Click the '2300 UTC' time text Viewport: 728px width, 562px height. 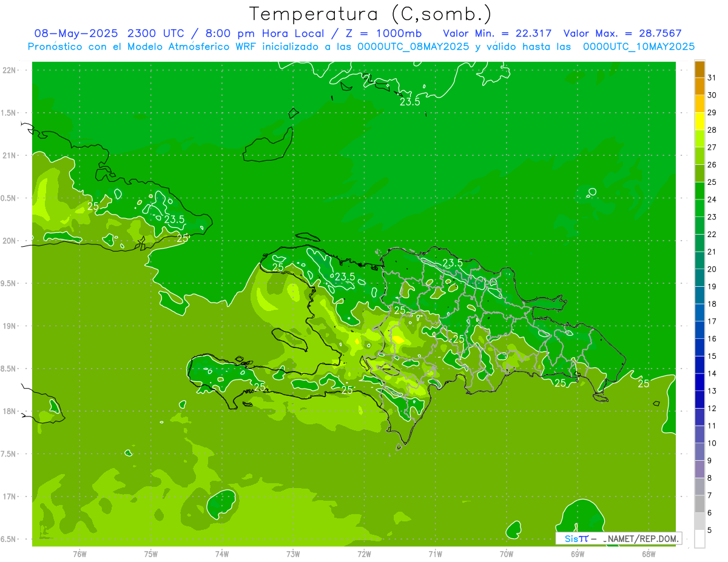coord(155,33)
